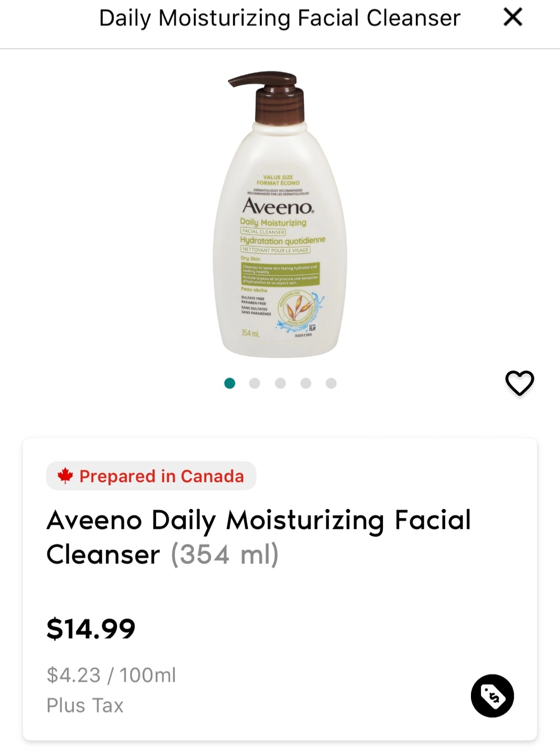Tap the Aveeno Daily Moisturizing Facial title
This screenshot has width=560, height=755.
(259, 520)
